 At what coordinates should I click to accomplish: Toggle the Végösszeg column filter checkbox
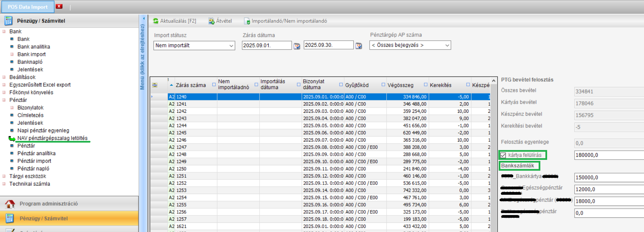(383, 85)
